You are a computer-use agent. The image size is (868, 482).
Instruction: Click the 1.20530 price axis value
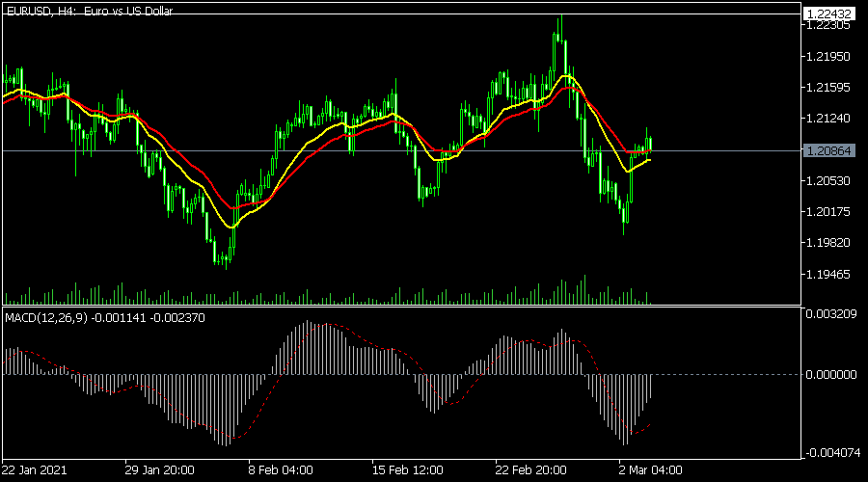pyautogui.click(x=828, y=181)
